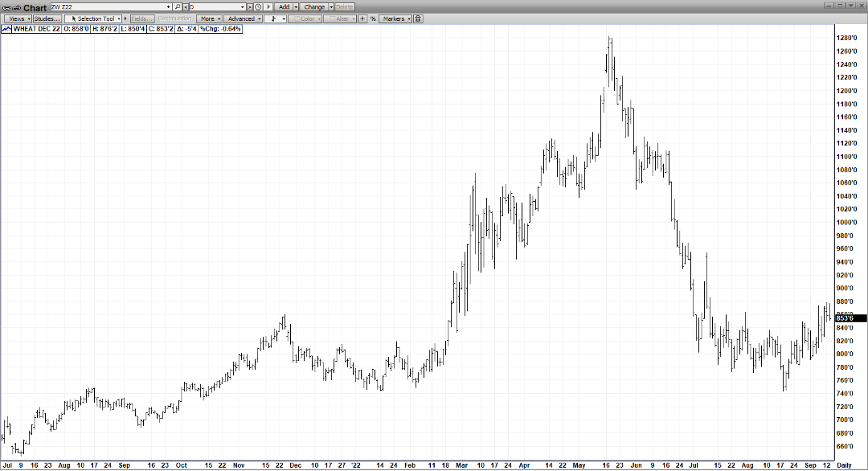Click the leftmost chain-link icon before Chart title
Screen dimensions: 868x471
[x=6, y=8]
